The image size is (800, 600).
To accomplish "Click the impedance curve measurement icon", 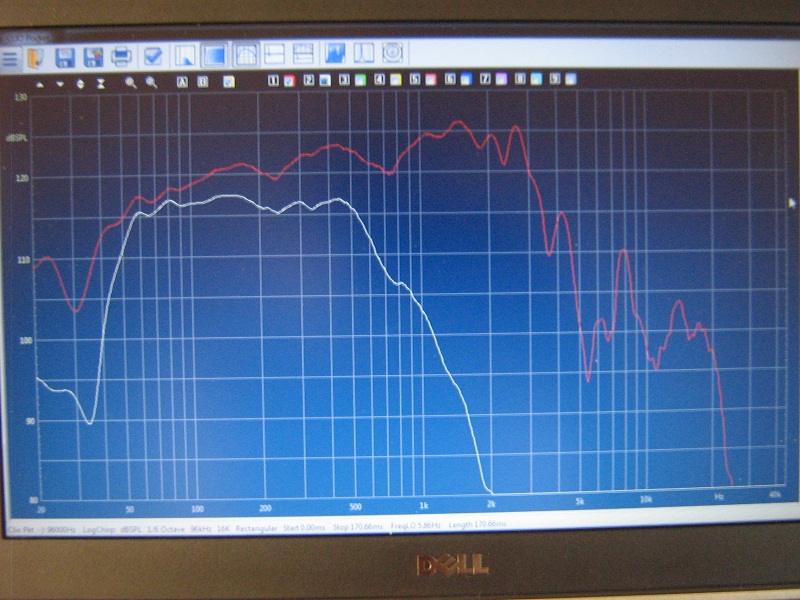I will pyautogui.click(x=364, y=53).
